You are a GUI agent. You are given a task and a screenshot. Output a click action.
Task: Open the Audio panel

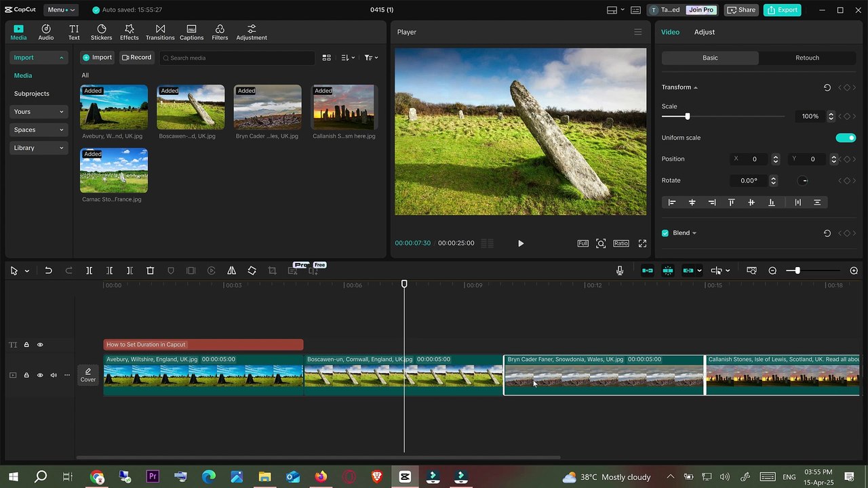[46, 32]
